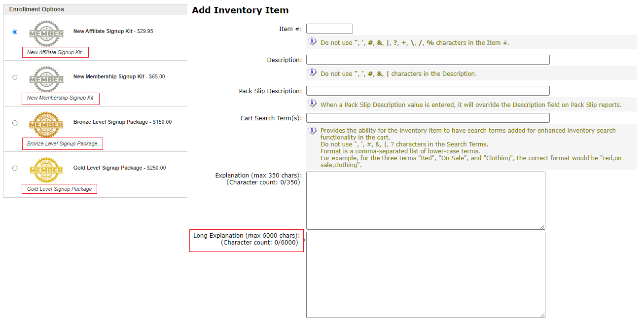Choose Gold Level Signup Package radio button
644x319 pixels.
click(15, 168)
